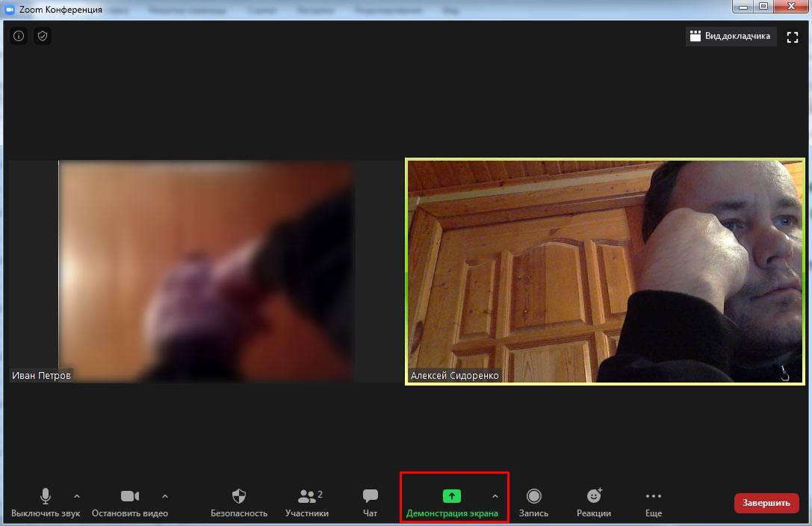
Task: Switch layout via Вид докладчика button
Action: click(731, 37)
